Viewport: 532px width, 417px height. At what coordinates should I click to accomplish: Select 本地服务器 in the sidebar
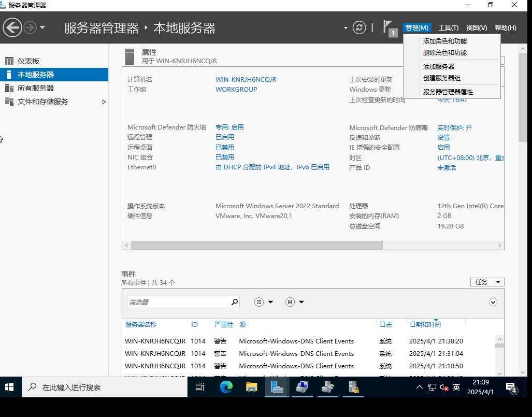pos(54,75)
